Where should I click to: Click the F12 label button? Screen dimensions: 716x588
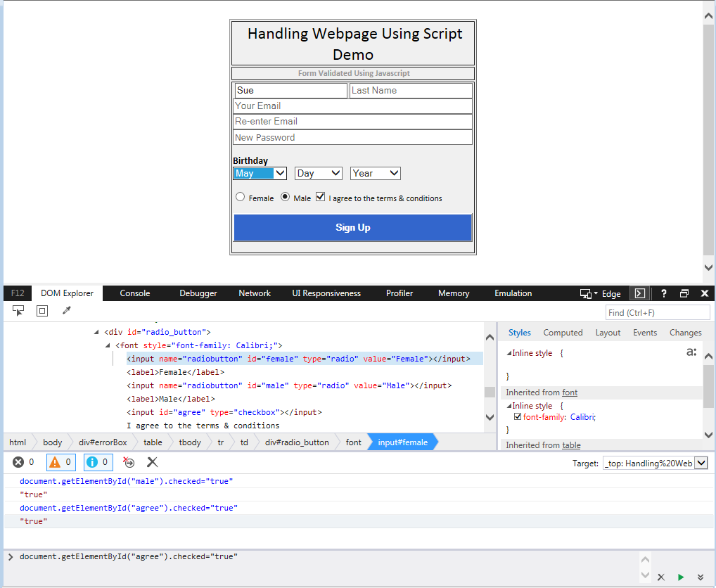click(x=18, y=293)
